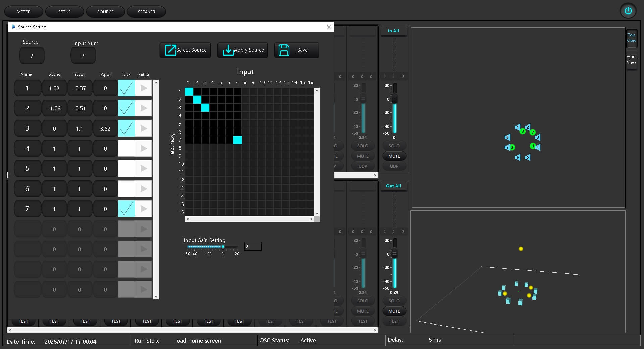The height and width of the screenshot is (349, 644).
Task: Click the UDP button below the In All fader
Action: [x=394, y=166]
